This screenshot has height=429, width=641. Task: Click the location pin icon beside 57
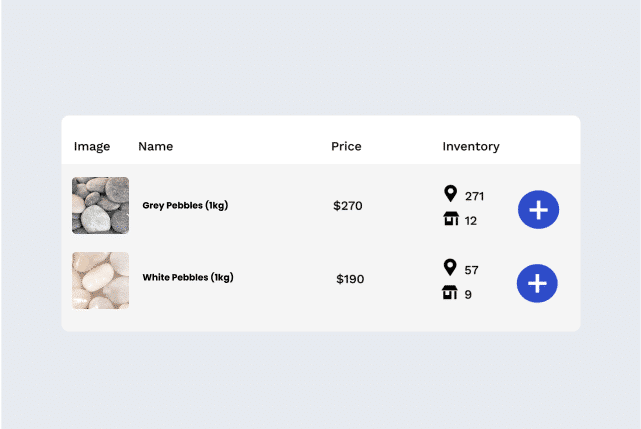tap(450, 267)
